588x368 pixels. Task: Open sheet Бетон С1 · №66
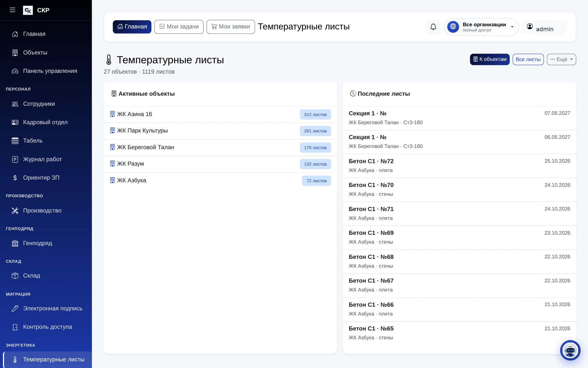pyautogui.click(x=459, y=309)
